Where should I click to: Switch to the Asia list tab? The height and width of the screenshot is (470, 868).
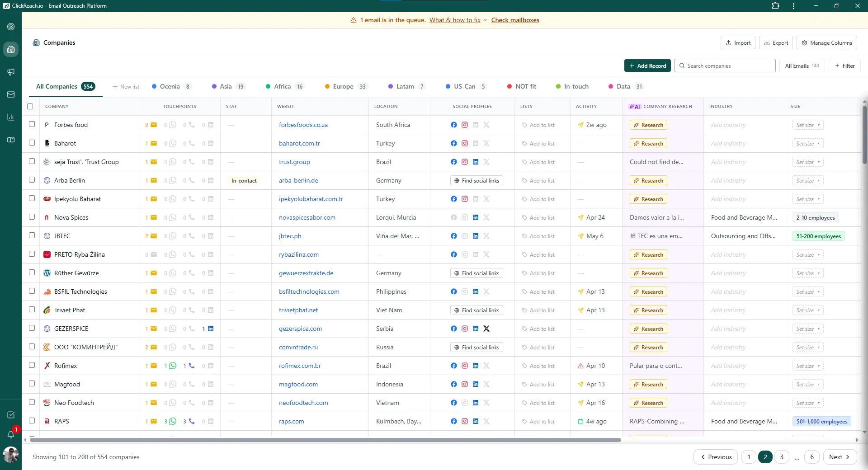click(x=228, y=86)
